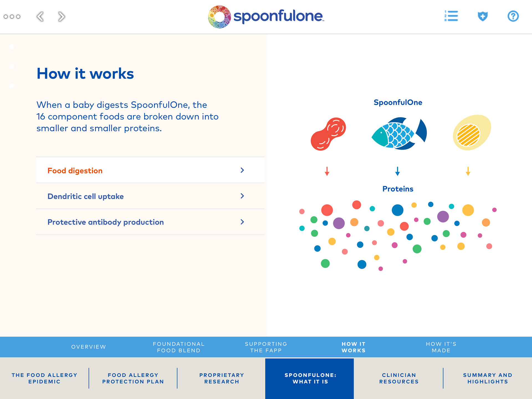Click the shield with plus icon
Image resolution: width=532 pixels, height=399 pixels.
[x=482, y=16]
